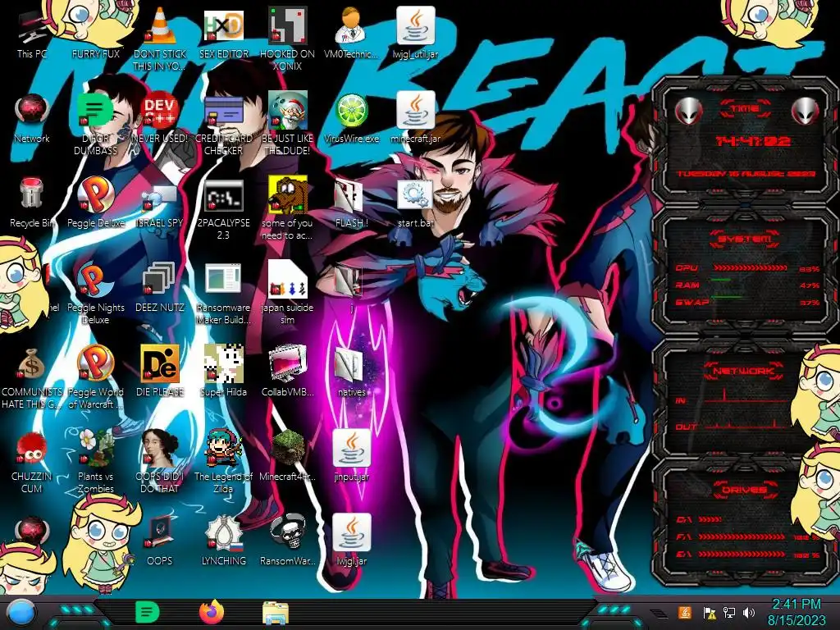Click the CPU usage bar in System widget
This screenshot has width=840, height=630.
coord(750,268)
